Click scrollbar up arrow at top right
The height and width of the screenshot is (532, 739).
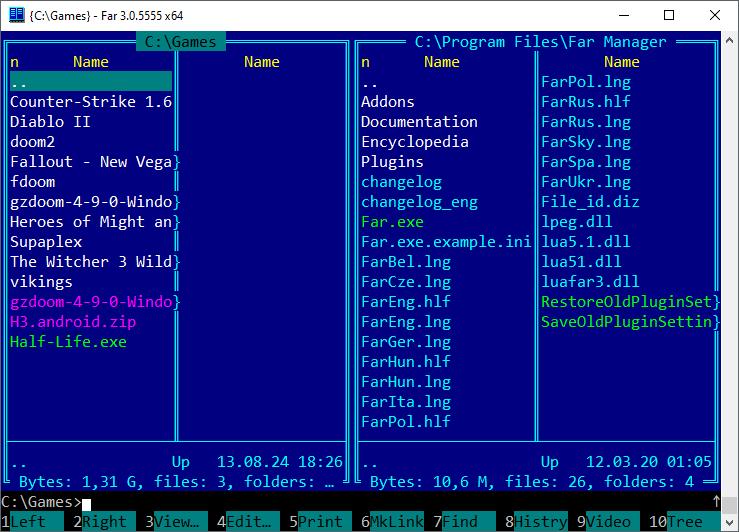(x=730, y=41)
